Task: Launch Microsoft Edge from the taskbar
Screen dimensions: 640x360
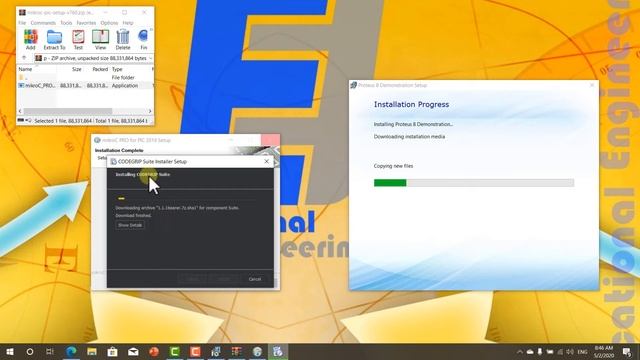Action: coord(71,351)
